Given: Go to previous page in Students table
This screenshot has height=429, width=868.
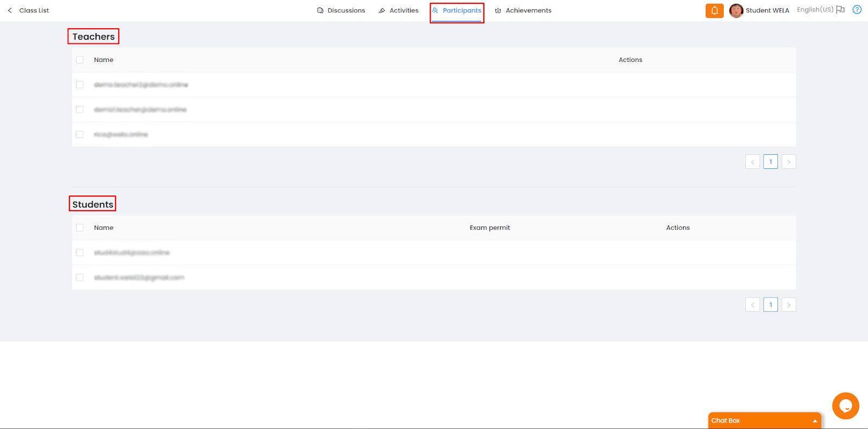Looking at the screenshot, I should point(752,305).
